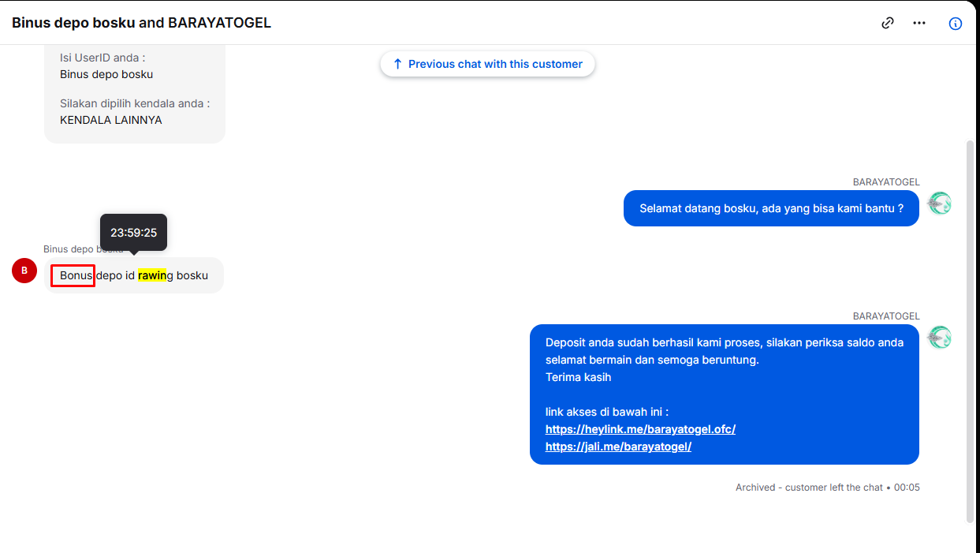
Task: Click the 'Binus depo bosku' UserID value
Action: pyautogui.click(x=106, y=74)
